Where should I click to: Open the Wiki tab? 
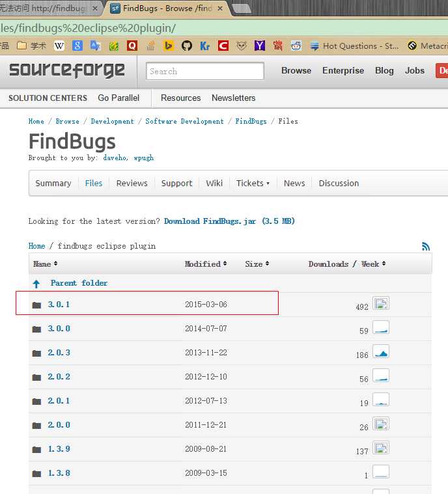[x=214, y=183]
